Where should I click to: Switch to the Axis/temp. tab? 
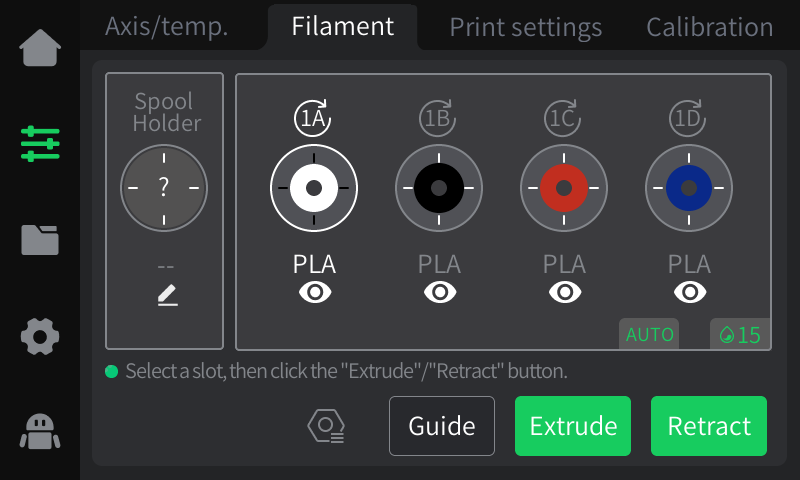pos(166,27)
